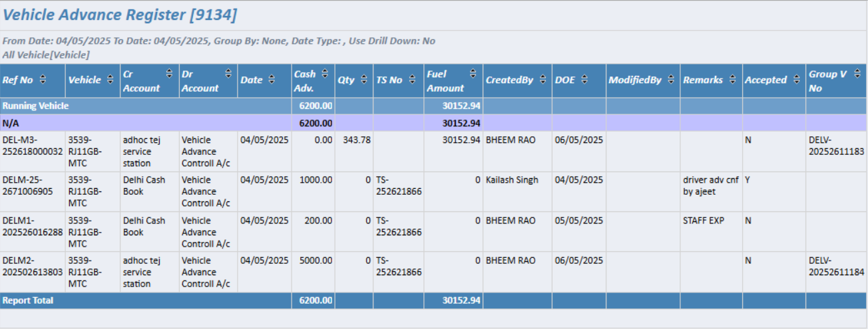The height and width of the screenshot is (329, 868).
Task: Sort the Fuel Amount column
Action: pyautogui.click(x=473, y=74)
